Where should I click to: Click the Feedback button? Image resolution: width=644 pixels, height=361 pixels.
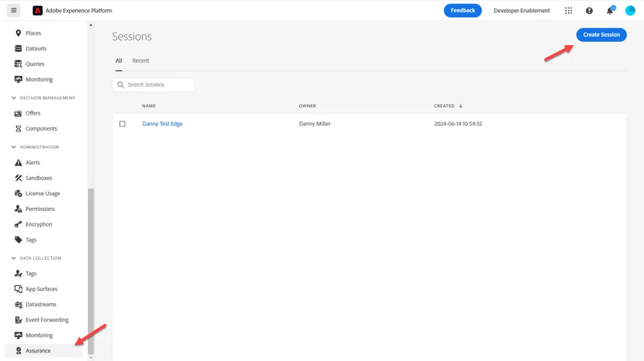[462, 11]
